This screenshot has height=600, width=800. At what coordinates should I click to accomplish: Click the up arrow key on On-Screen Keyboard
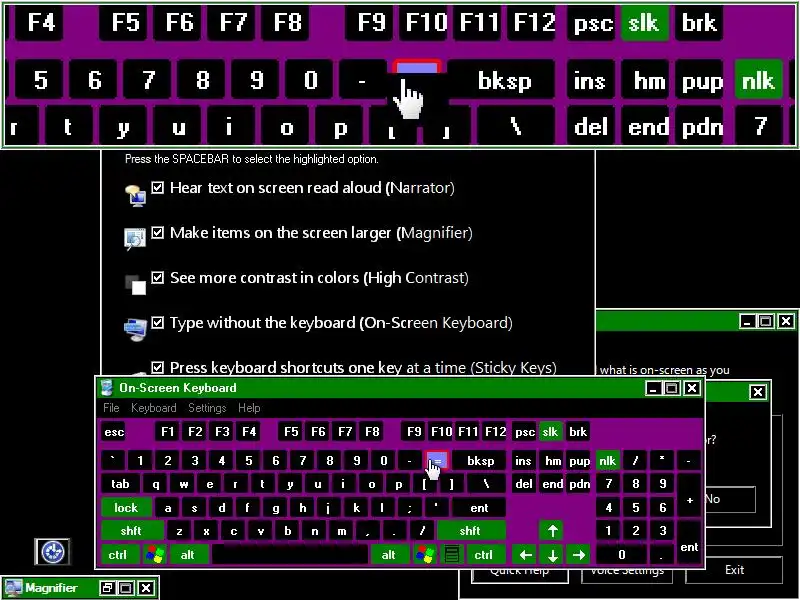tap(552, 531)
